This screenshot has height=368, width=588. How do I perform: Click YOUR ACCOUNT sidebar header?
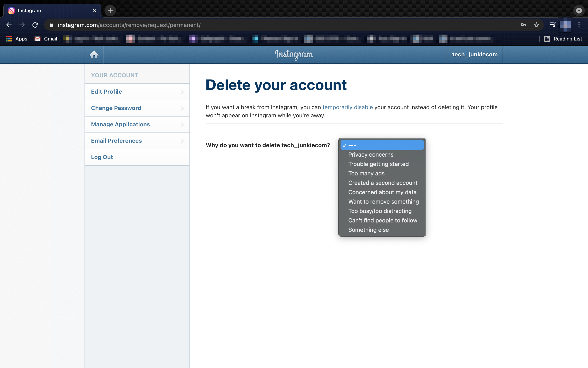point(115,75)
